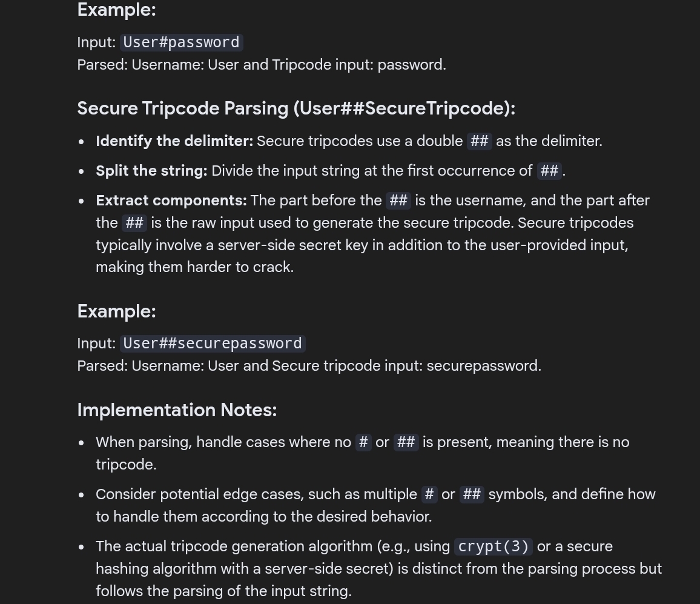Click the User##securepassword code snippet
700x604 pixels.
213,343
